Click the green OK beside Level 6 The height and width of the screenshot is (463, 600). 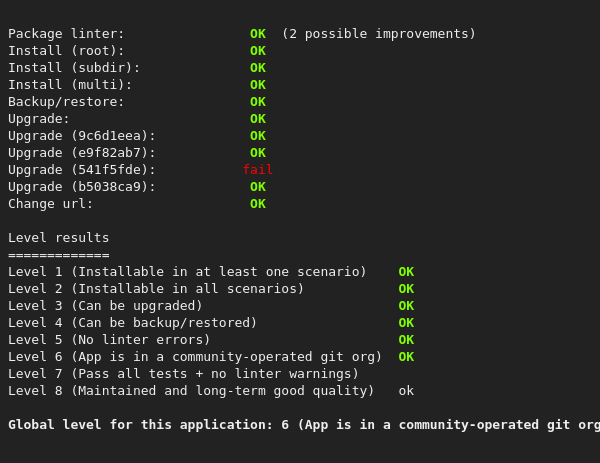(x=406, y=357)
